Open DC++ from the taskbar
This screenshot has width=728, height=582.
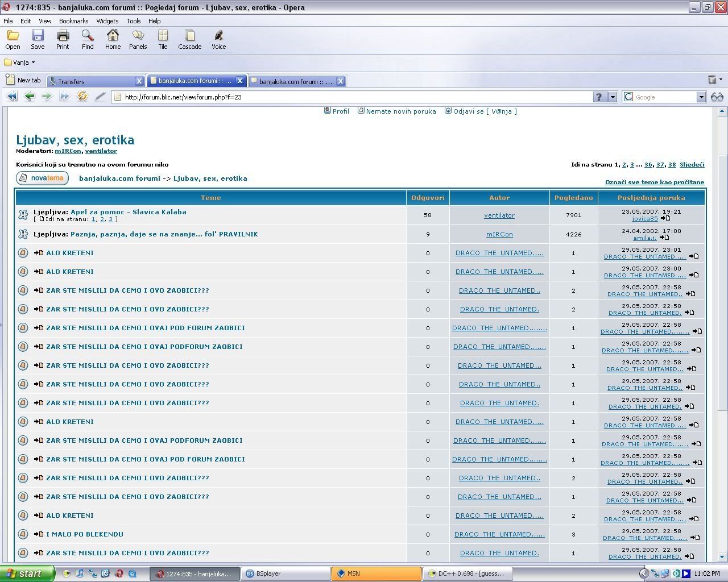[468, 573]
